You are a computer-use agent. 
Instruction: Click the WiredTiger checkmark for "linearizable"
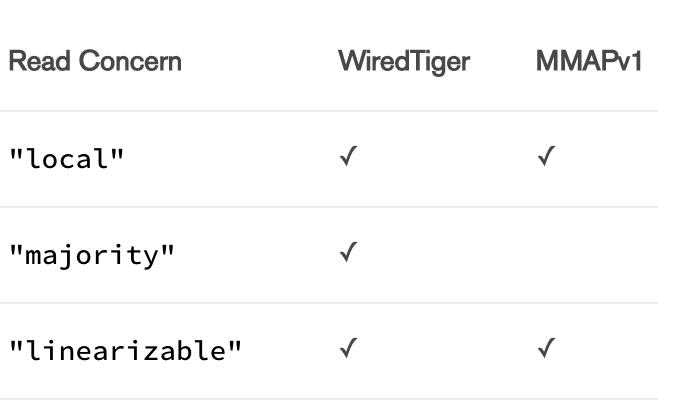(x=346, y=351)
